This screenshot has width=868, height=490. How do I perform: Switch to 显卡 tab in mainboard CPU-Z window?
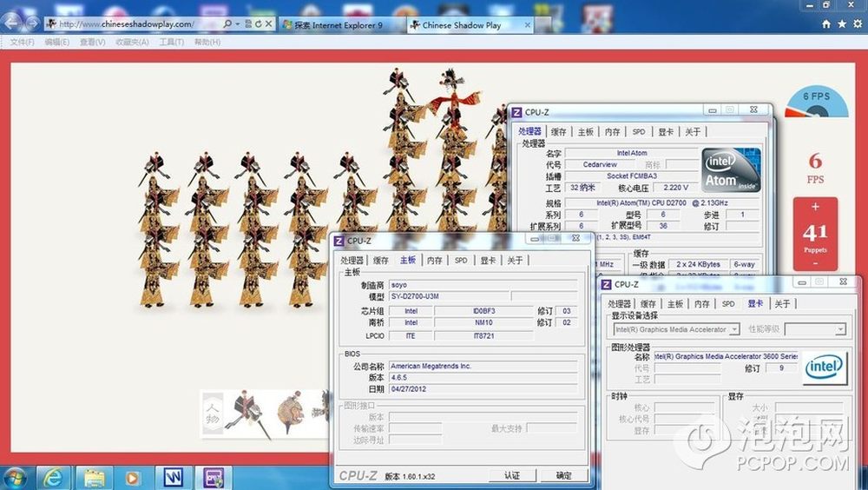(x=488, y=260)
